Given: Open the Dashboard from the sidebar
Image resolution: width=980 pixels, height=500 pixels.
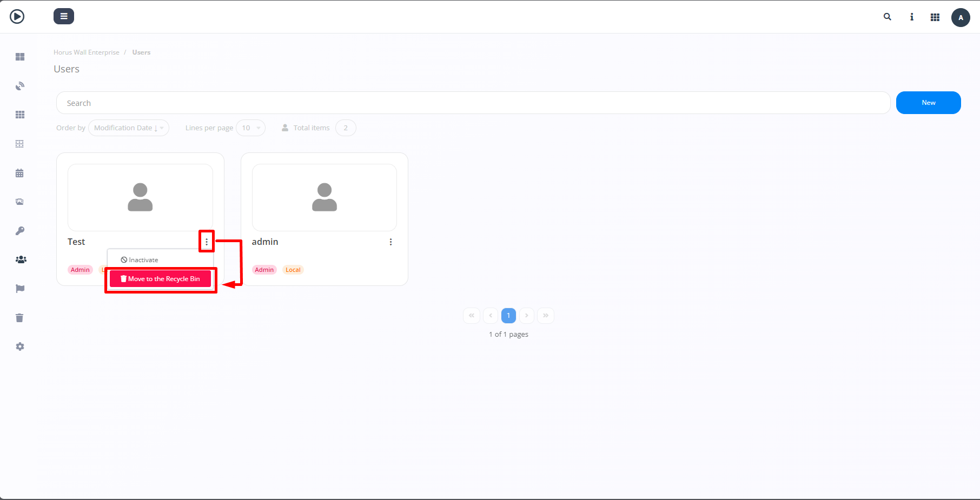Looking at the screenshot, I should [20, 56].
